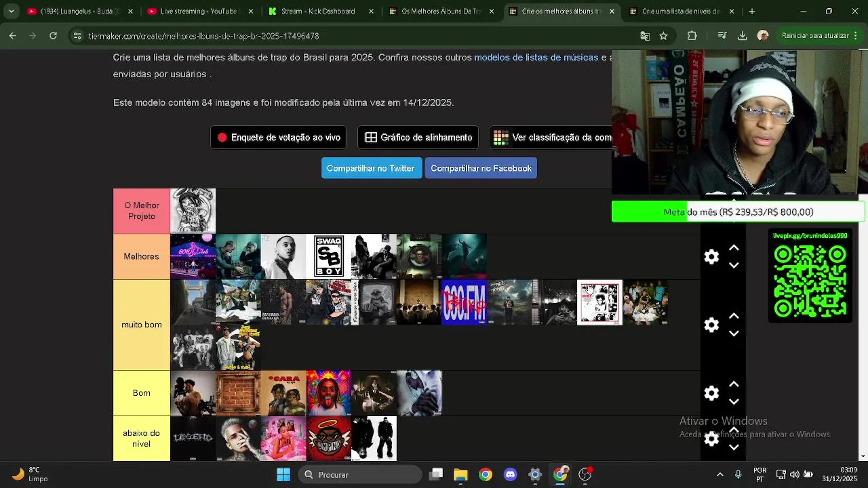Open settings gear for the muito bom row

pos(711,325)
